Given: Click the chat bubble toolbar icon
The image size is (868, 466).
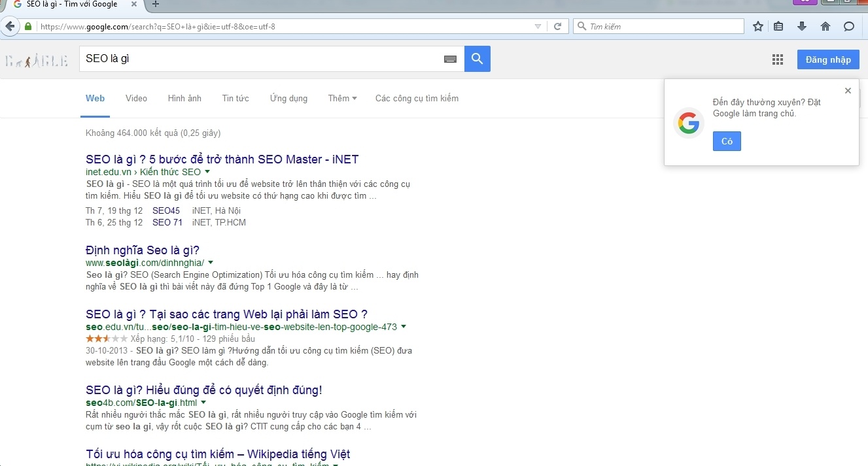Looking at the screenshot, I should point(849,27).
